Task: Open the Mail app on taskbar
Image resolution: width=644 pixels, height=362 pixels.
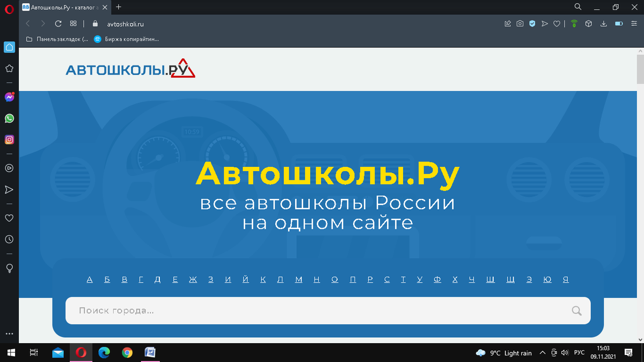Action: tap(58, 352)
